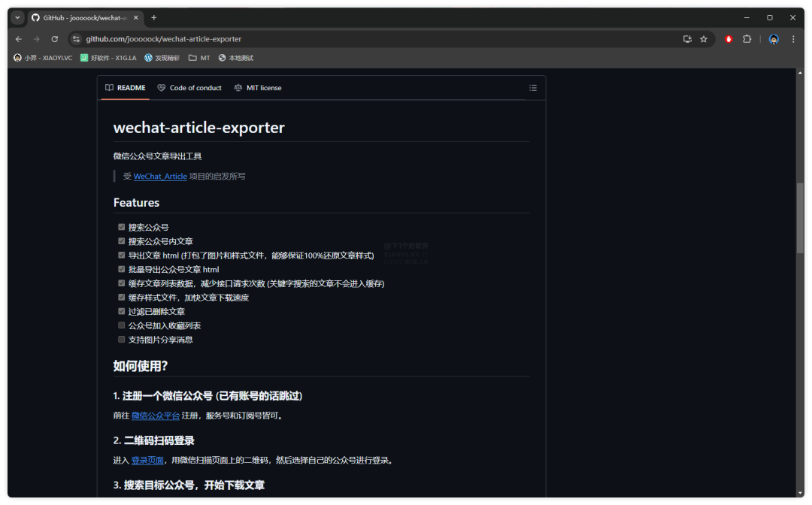Open the WeChat_Article project link
The height and width of the screenshot is (505, 812).
(x=160, y=176)
